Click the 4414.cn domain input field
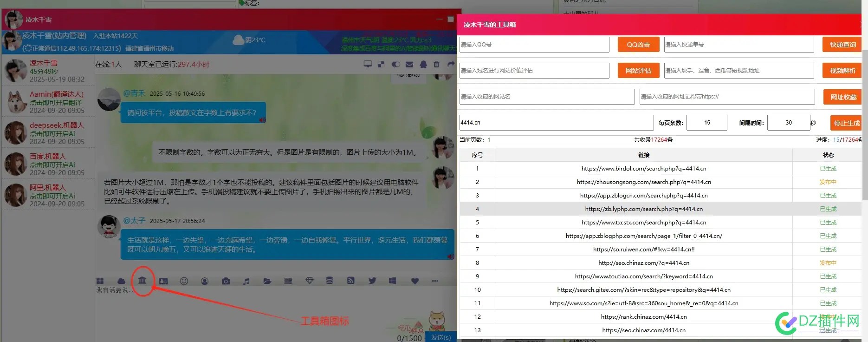Screen dimensions: 868x342 pos(557,123)
